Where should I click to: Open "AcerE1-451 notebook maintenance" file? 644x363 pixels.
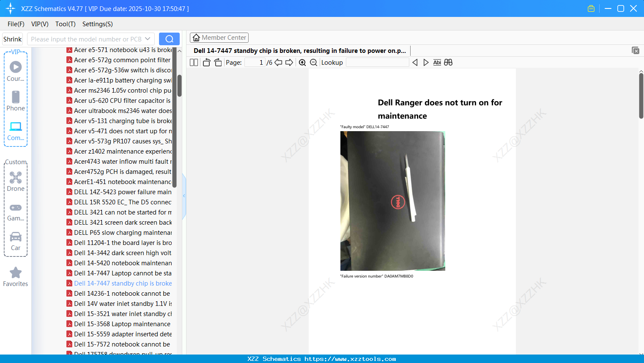[x=119, y=182]
